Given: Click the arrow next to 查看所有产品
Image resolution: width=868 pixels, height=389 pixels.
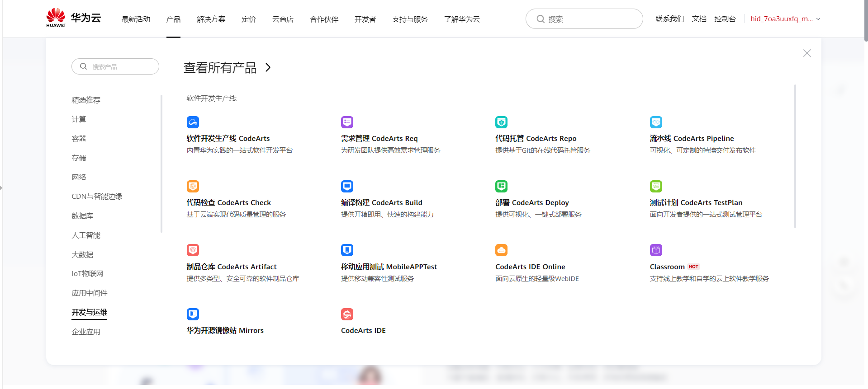Looking at the screenshot, I should pyautogui.click(x=268, y=67).
